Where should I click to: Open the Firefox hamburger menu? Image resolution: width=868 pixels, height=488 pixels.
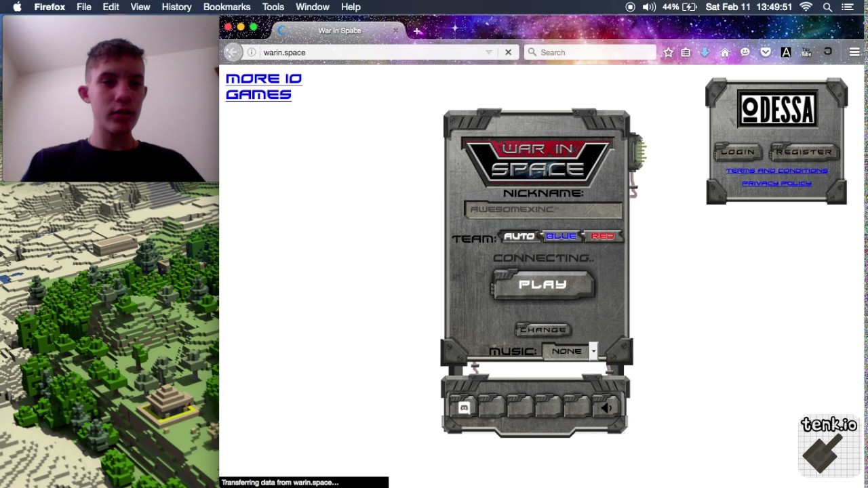(854, 52)
